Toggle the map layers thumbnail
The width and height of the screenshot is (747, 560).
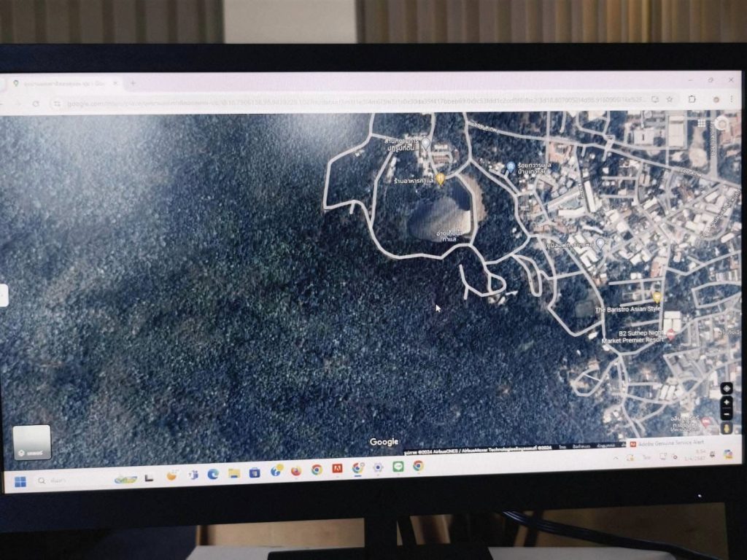(x=32, y=443)
